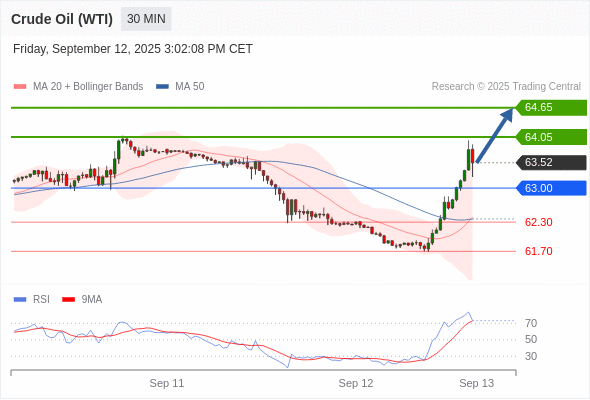Open the Trading Central research credit
Viewport: 590px width, 400px height.
(506, 87)
